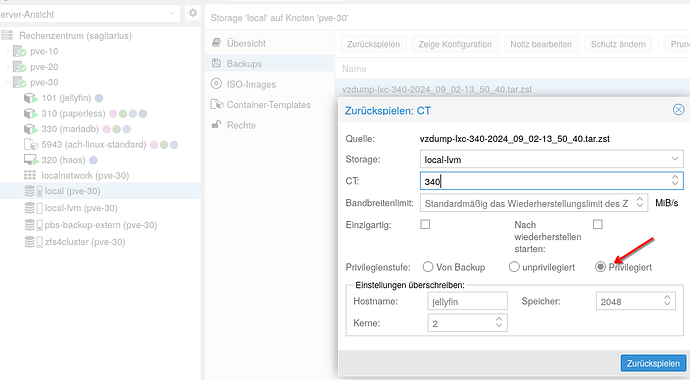The width and height of the screenshot is (690, 380).
Task: Click the pve-10 node icon
Action: pyautogui.click(x=19, y=51)
